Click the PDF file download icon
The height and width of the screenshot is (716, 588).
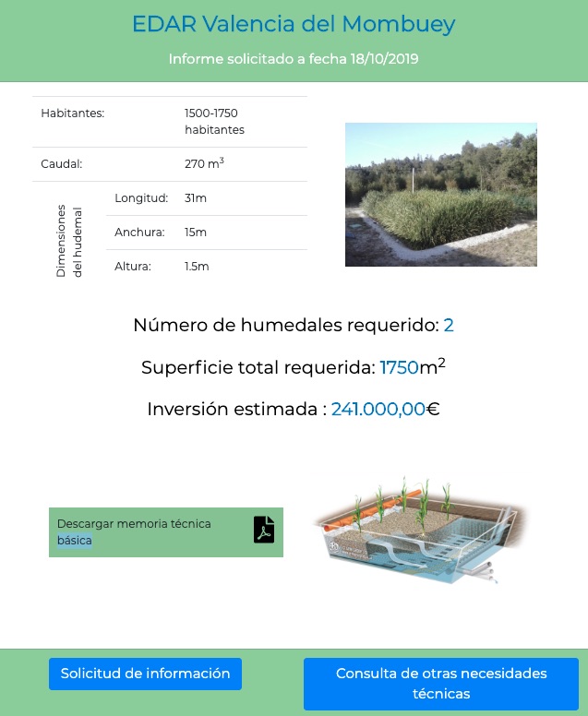[264, 530]
